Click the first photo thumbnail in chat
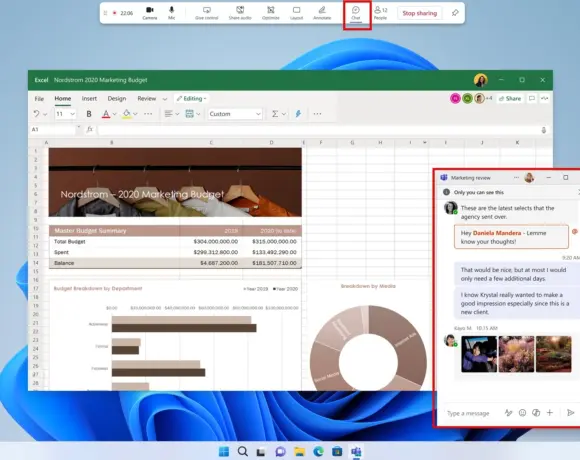 (479, 354)
